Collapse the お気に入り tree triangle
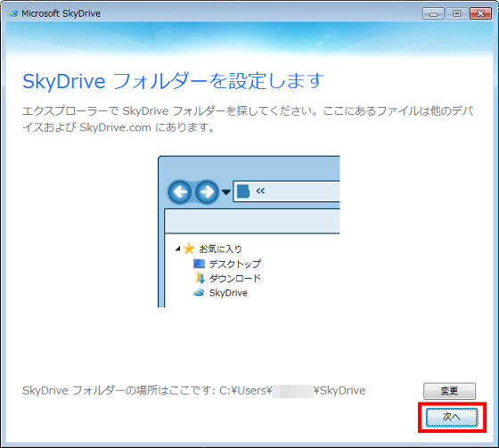The image size is (499, 448). click(178, 248)
